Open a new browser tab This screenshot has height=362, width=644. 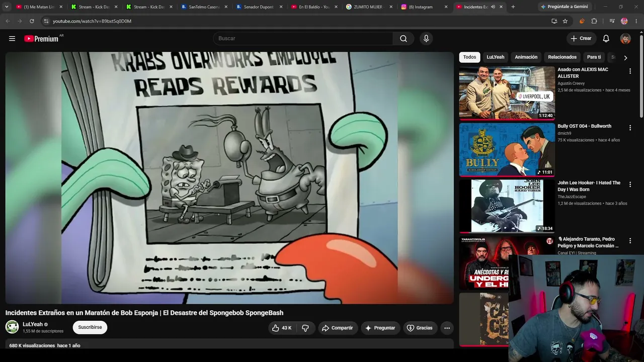pyautogui.click(x=513, y=7)
